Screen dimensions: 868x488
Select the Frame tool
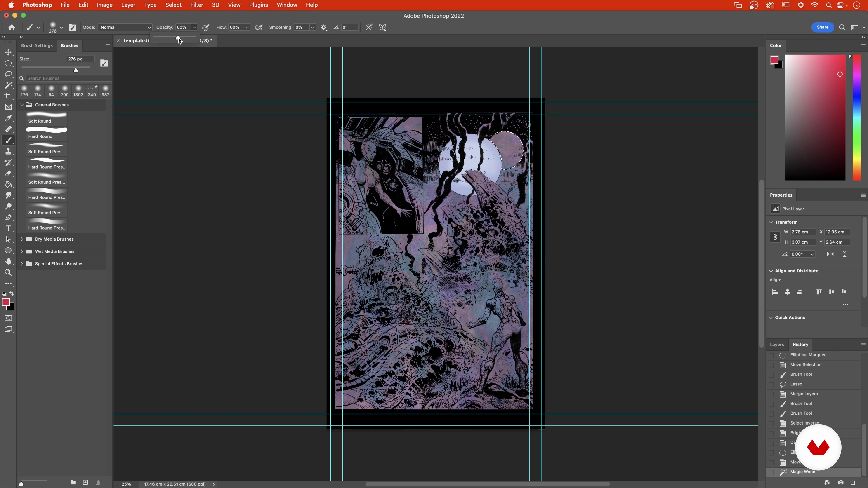(8, 107)
